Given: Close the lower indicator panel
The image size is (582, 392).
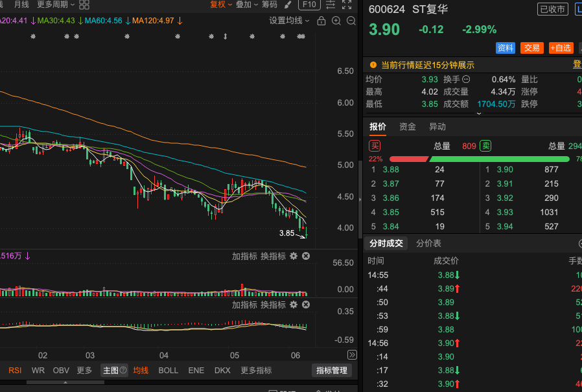Looking at the screenshot, I should pos(306,305).
